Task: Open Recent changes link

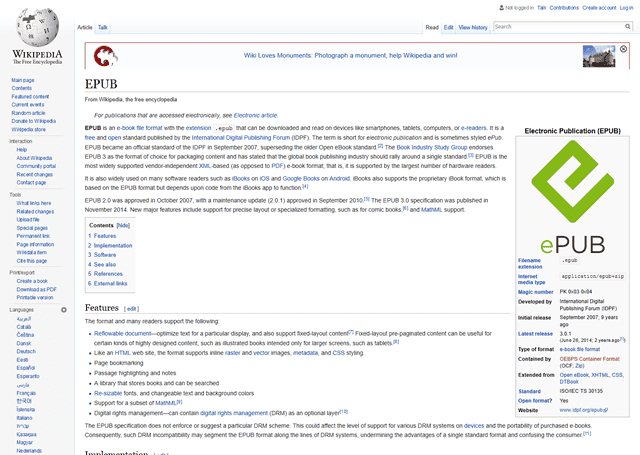Action: pos(35,174)
